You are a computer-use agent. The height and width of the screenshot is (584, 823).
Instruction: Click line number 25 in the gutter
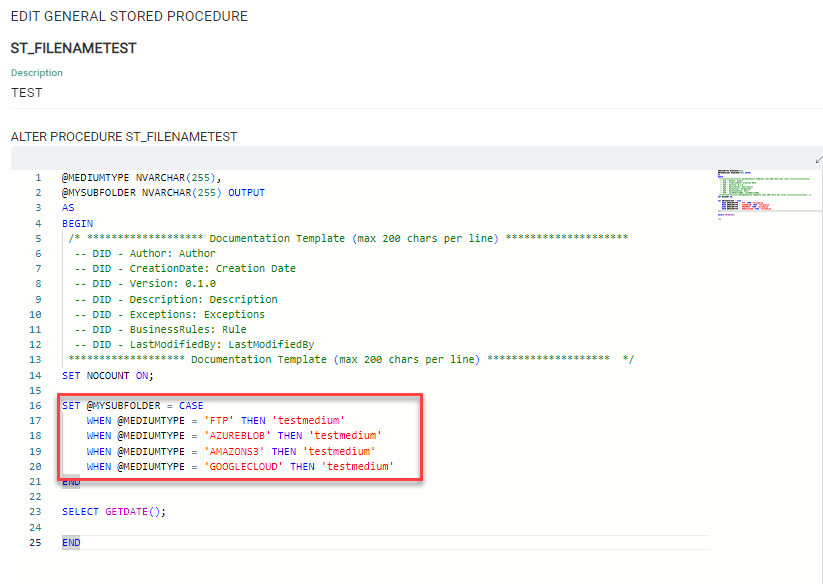pyautogui.click(x=35, y=542)
